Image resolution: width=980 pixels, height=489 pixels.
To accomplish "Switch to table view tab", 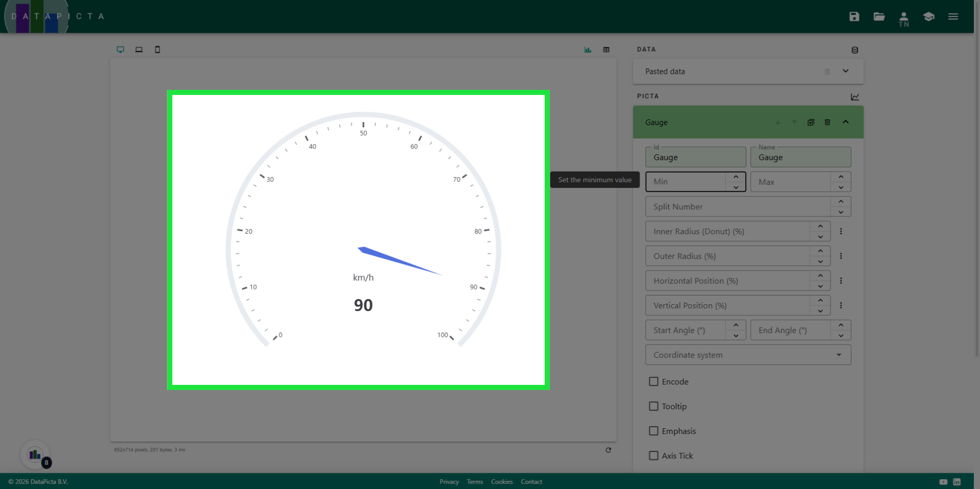I will point(606,50).
